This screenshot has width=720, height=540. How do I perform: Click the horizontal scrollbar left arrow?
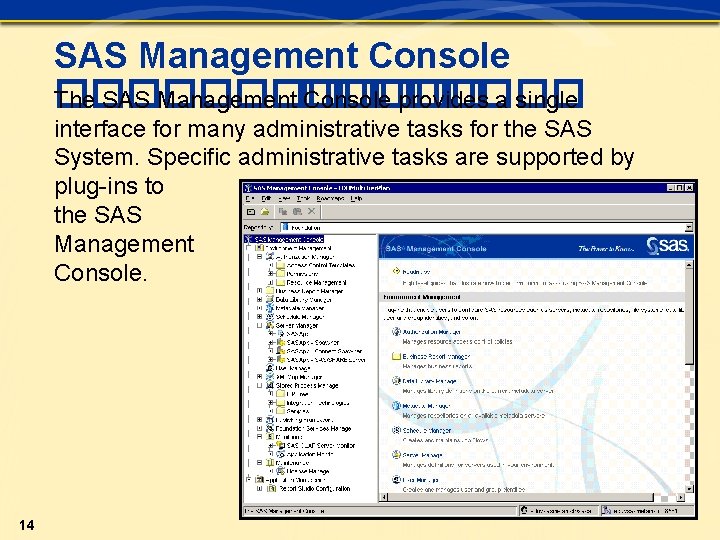pos(384,497)
